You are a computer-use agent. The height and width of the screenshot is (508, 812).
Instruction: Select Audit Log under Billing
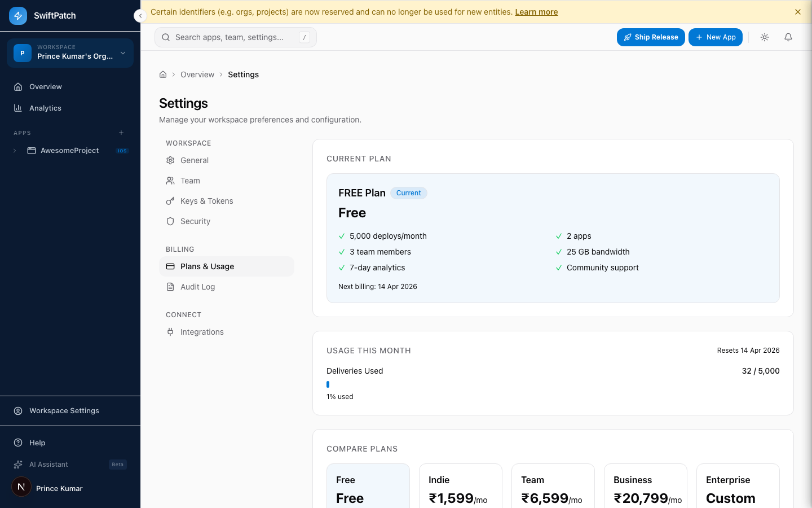[197, 287]
